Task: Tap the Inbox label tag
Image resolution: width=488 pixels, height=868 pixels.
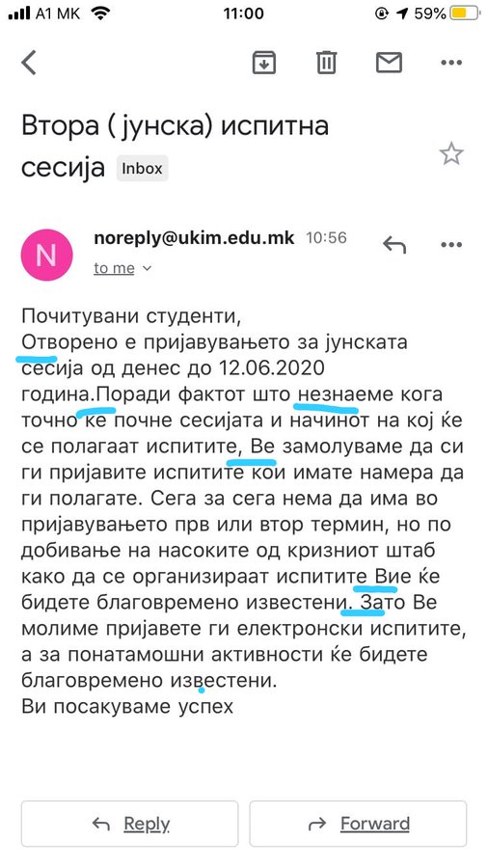Action: pos(142,168)
